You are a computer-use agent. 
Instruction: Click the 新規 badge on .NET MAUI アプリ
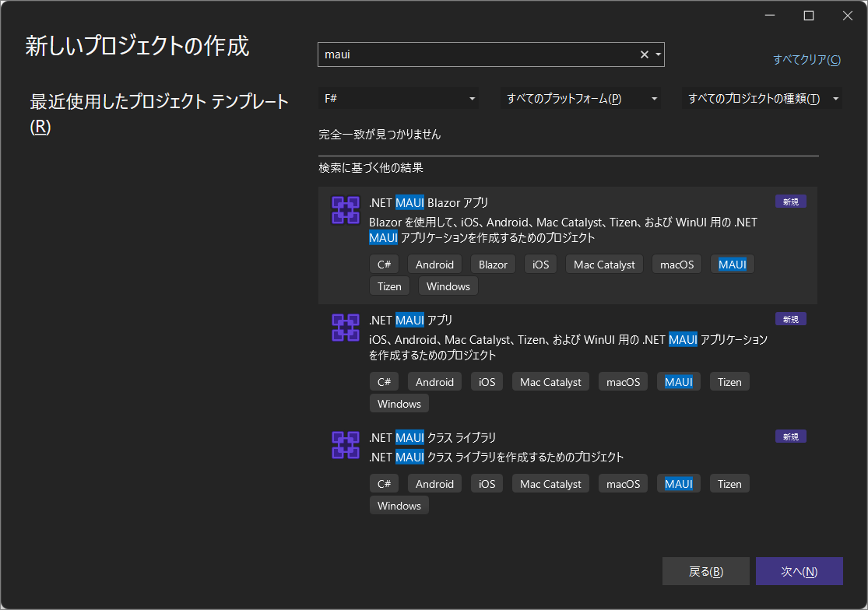(x=790, y=319)
